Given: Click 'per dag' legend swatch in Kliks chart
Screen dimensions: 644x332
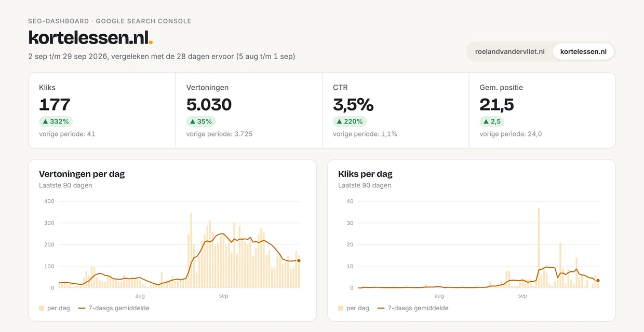Looking at the screenshot, I should click(341, 308).
